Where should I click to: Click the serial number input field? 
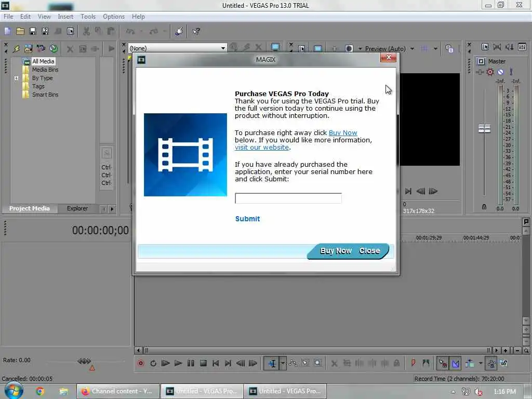[288, 198]
